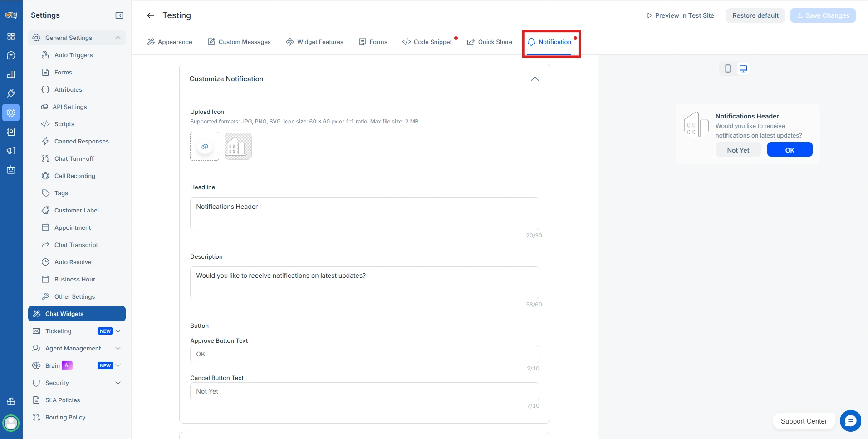Open the dashboard grid icon in left rail
This screenshot has height=439, width=868.
click(11, 36)
